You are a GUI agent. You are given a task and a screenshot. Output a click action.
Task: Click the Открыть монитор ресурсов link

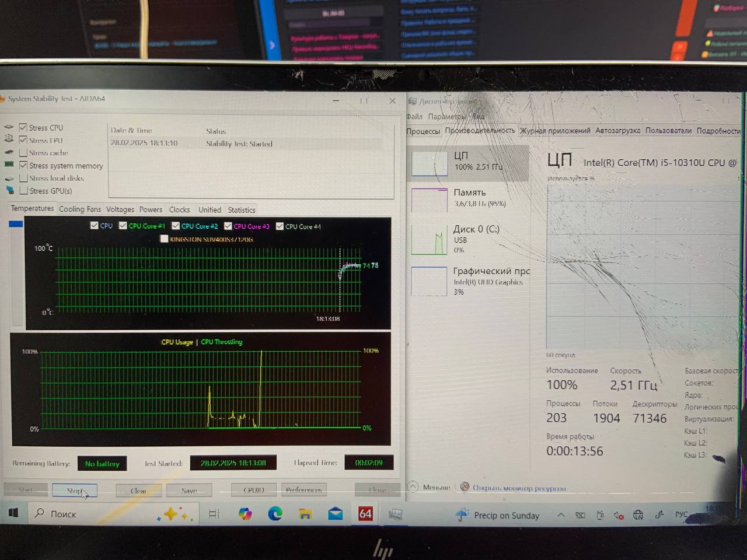click(519, 488)
